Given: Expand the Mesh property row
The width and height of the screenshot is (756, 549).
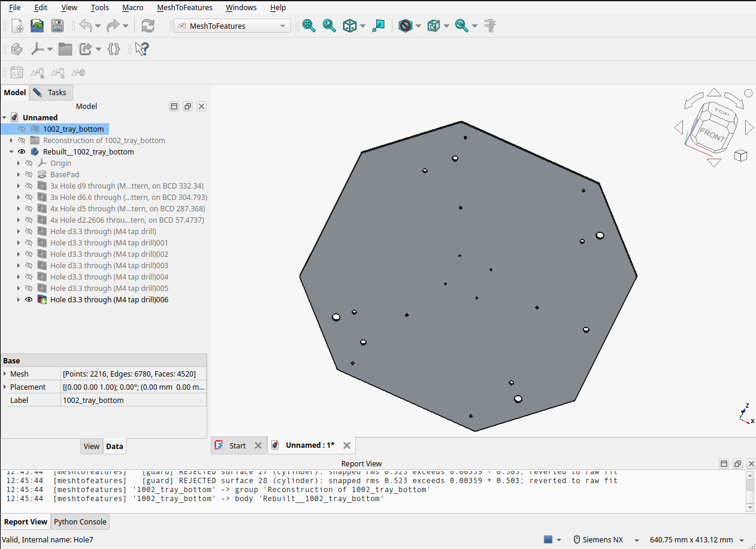Looking at the screenshot, I should coord(5,374).
